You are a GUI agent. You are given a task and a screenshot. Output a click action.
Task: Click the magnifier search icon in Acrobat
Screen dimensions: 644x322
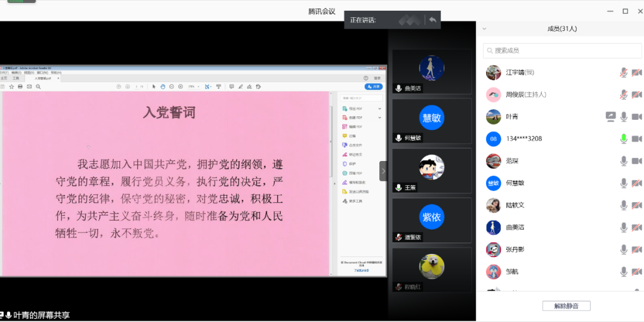(x=38, y=86)
